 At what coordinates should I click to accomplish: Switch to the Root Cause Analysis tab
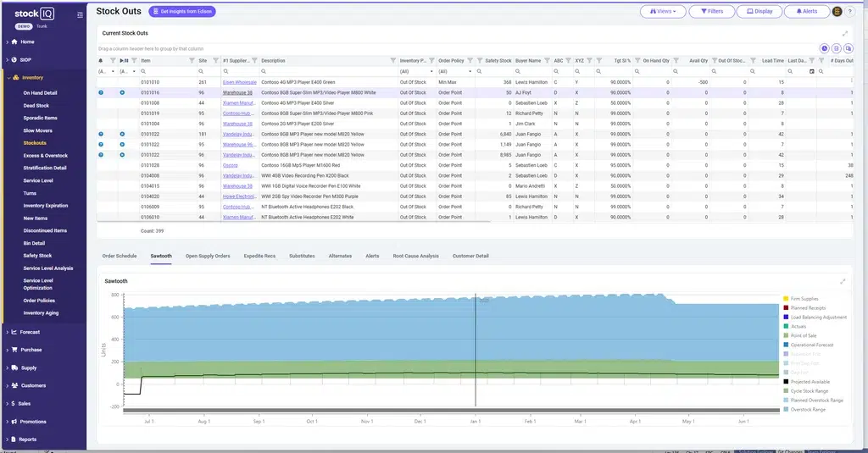point(415,256)
